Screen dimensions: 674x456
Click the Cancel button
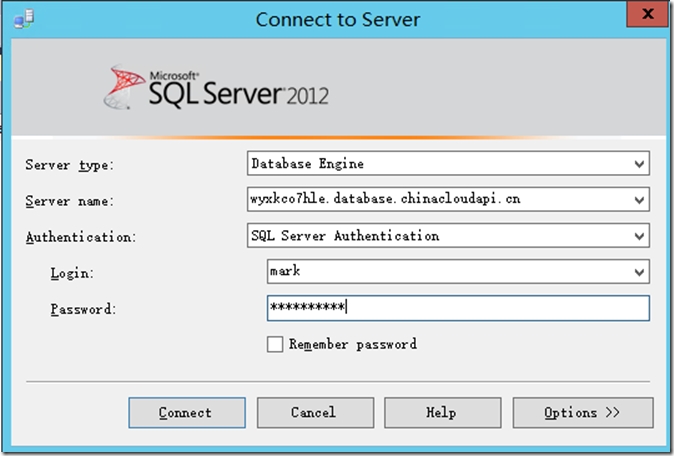(316, 413)
